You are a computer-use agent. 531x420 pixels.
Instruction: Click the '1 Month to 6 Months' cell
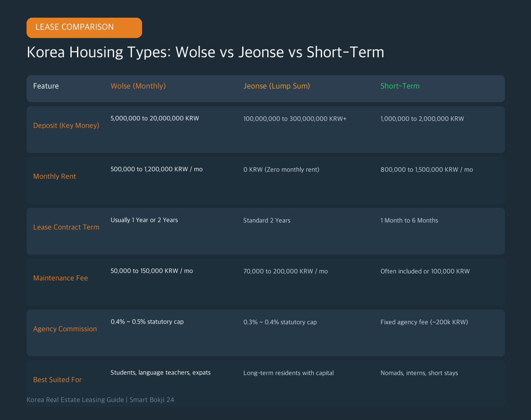[x=409, y=221]
